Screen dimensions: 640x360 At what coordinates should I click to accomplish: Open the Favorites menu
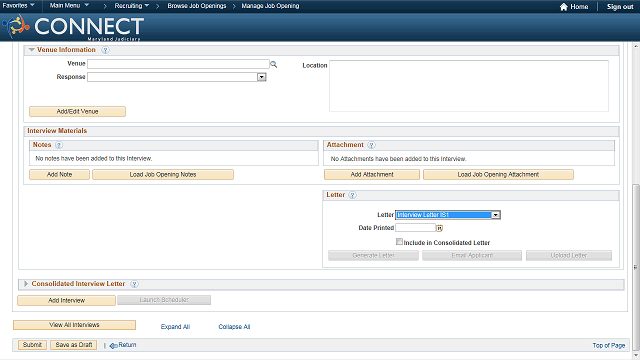click(18, 5)
